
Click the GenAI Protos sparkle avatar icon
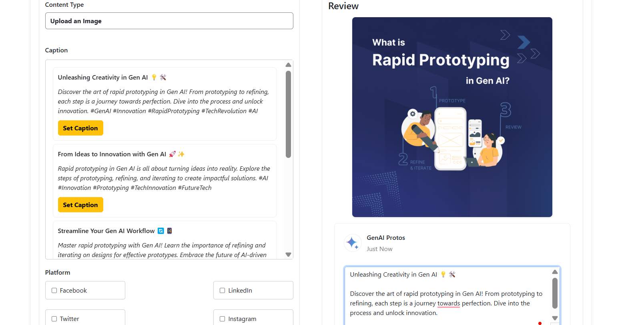pyautogui.click(x=353, y=243)
